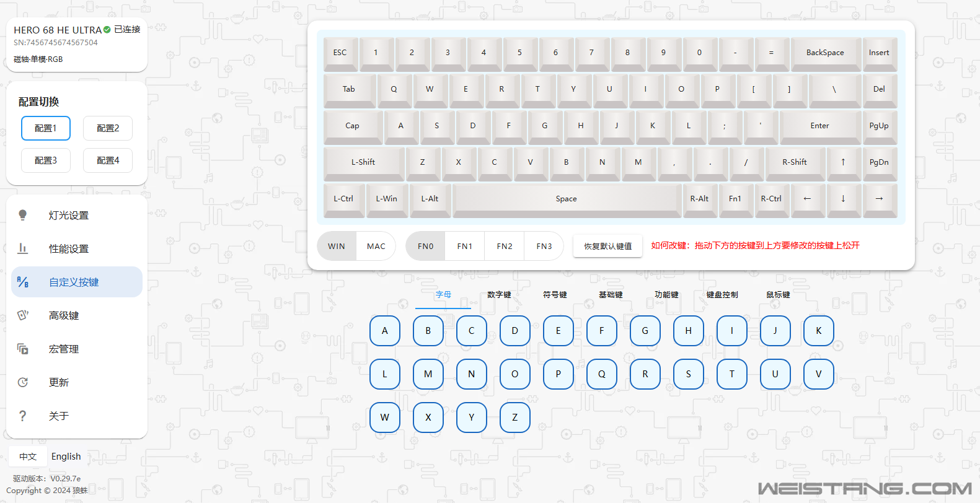Open the 功能键 function keys tab
980x503 pixels.
pyautogui.click(x=666, y=295)
